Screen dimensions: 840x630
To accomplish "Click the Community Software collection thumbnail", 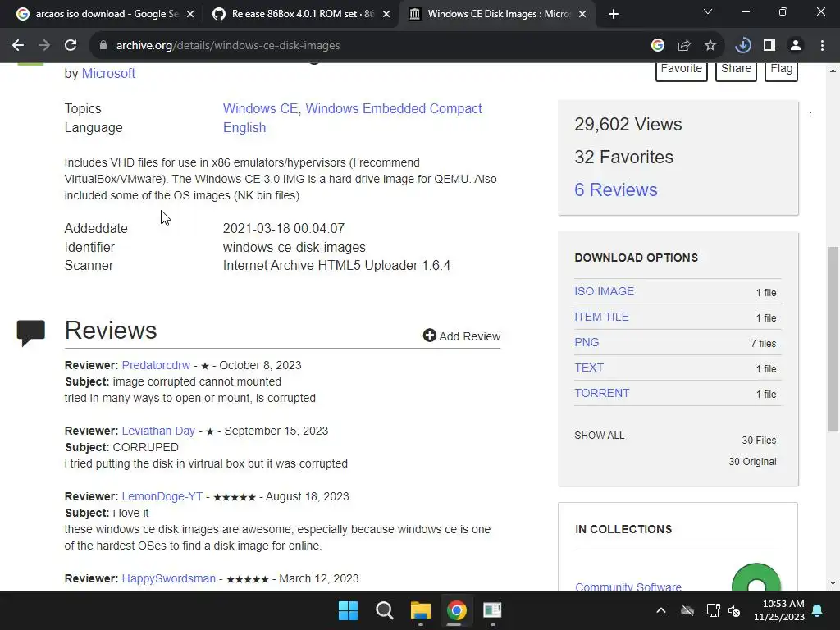I will (756, 577).
